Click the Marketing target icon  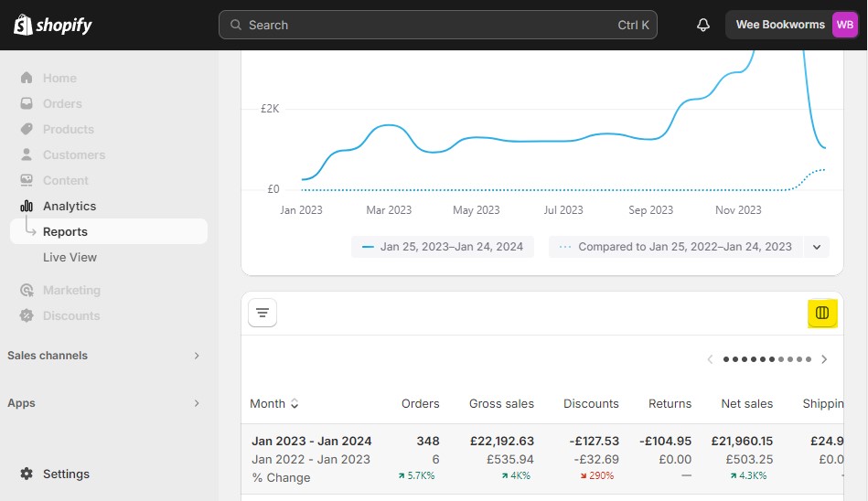pyautogui.click(x=27, y=290)
